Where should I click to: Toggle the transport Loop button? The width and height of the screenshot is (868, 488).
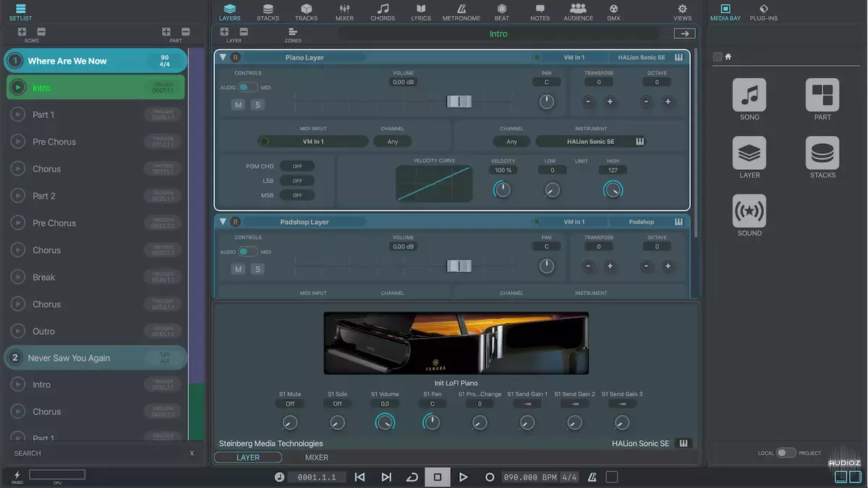pos(412,477)
